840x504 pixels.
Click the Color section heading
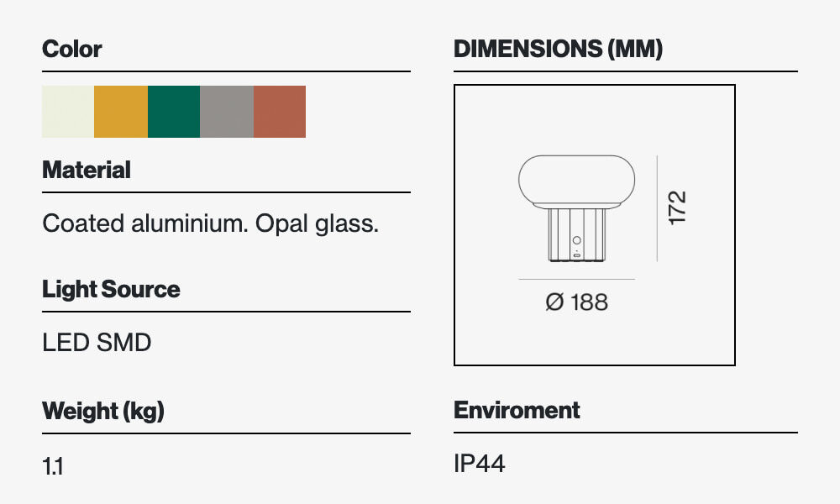(x=72, y=50)
